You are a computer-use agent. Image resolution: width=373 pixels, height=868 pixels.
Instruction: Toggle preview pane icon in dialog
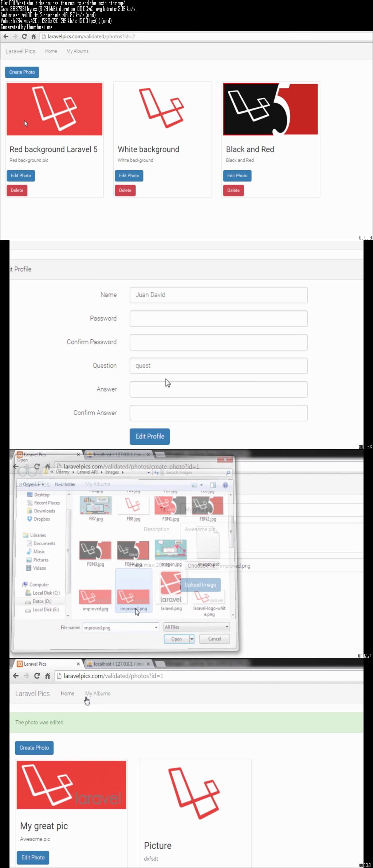point(213,485)
